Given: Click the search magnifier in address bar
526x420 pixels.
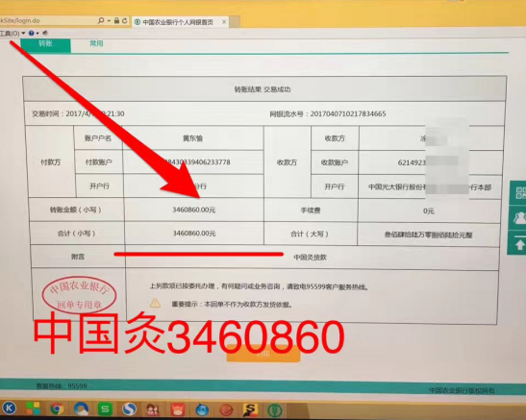Looking at the screenshot, I should coord(101,21).
